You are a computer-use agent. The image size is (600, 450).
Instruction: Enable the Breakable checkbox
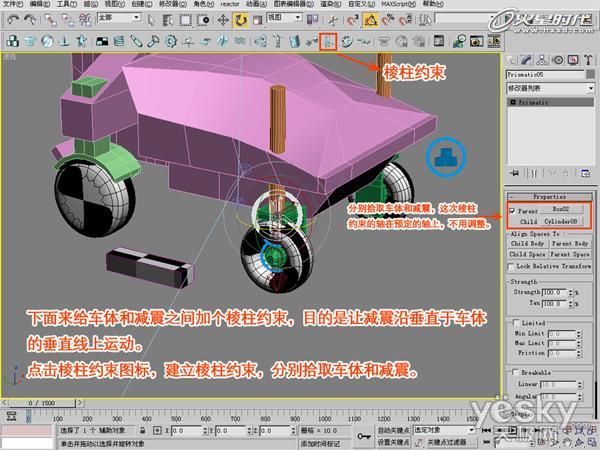pyautogui.click(x=515, y=372)
